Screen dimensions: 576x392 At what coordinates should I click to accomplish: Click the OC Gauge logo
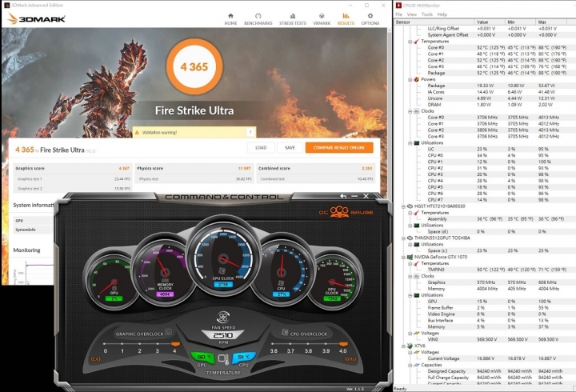(346, 212)
